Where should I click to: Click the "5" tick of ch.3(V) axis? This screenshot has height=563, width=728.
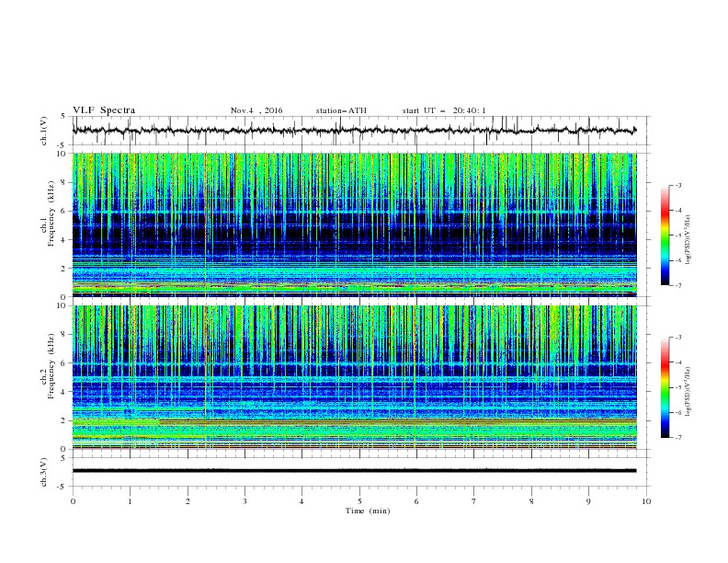(63, 458)
